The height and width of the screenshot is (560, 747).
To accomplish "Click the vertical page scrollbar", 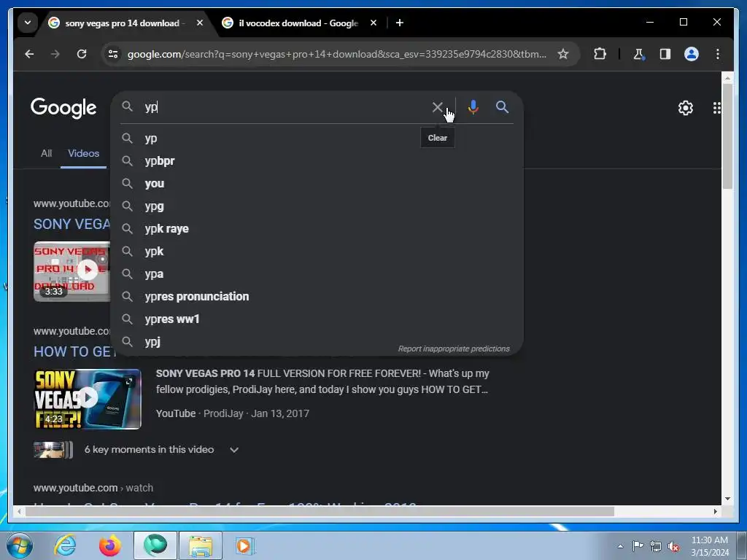I will point(727,137).
